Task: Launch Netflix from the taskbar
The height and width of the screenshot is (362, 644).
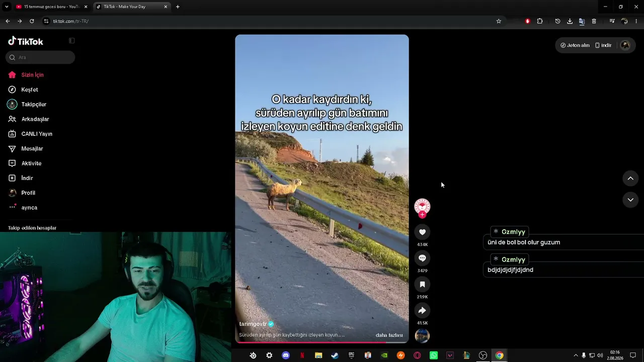Action: pyautogui.click(x=302, y=355)
